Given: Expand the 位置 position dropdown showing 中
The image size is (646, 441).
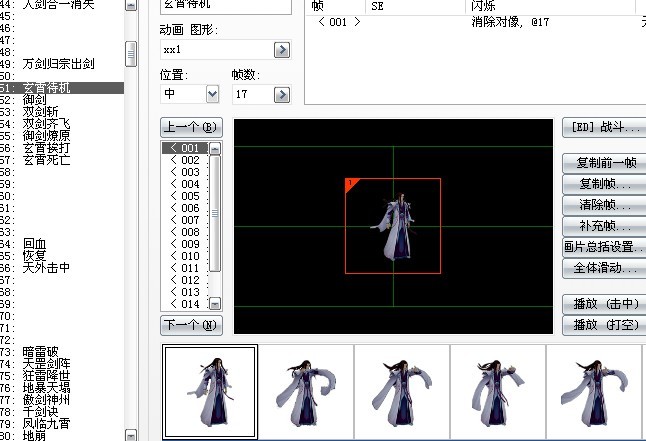Looking at the screenshot, I should tap(212, 94).
